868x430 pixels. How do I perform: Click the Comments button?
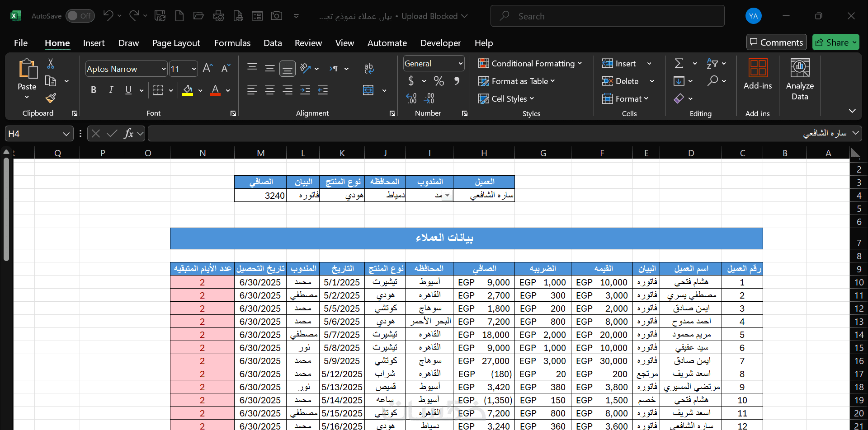coord(776,42)
